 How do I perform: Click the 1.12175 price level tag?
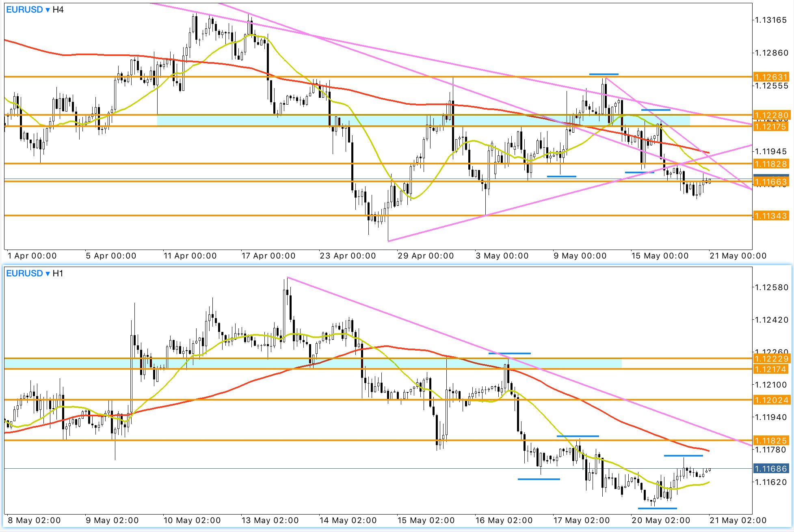pos(771,127)
